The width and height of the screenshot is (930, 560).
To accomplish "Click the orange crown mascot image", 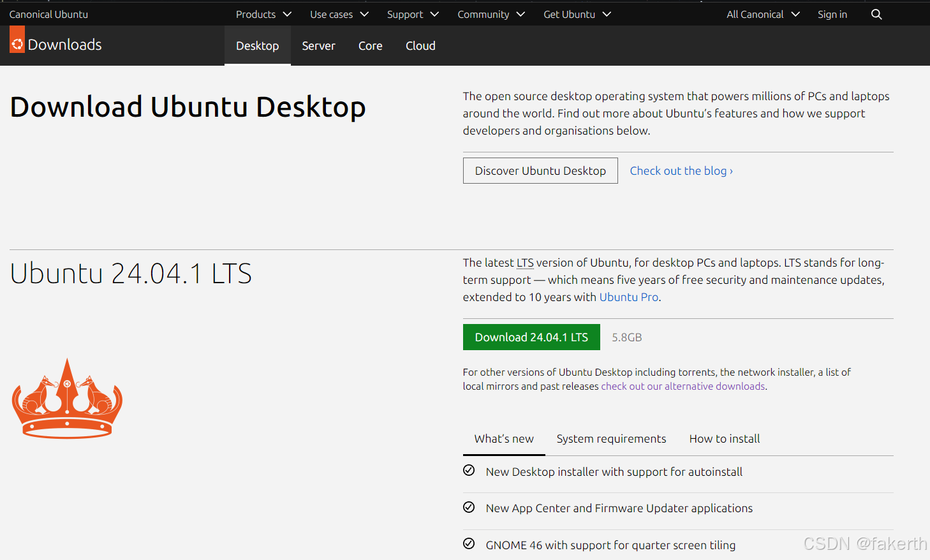I will click(x=67, y=399).
